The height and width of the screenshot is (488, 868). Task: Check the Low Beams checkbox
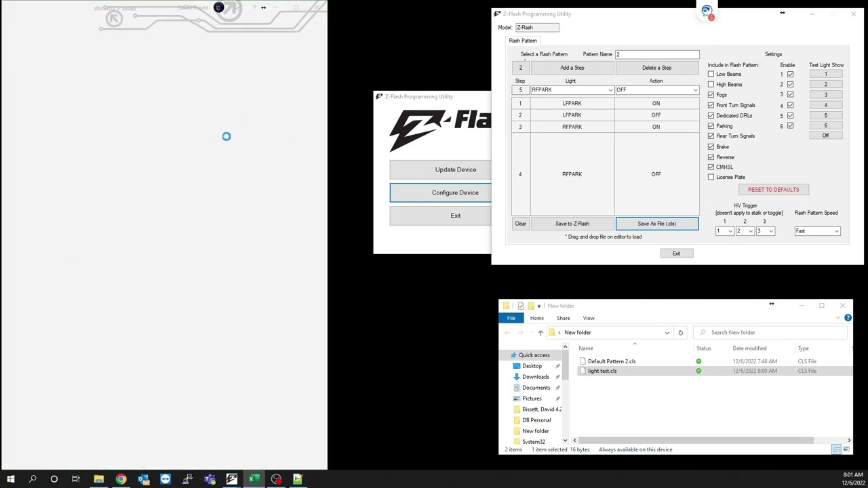click(x=711, y=74)
